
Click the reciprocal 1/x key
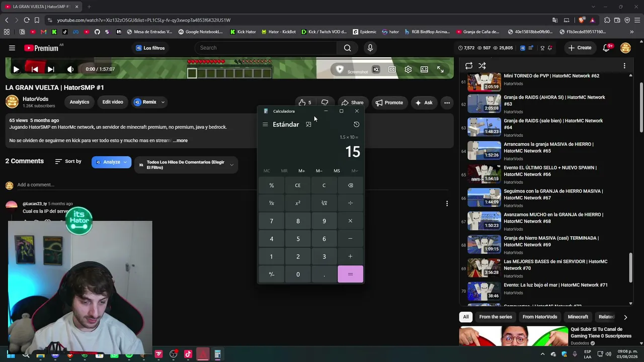pyautogui.click(x=272, y=203)
